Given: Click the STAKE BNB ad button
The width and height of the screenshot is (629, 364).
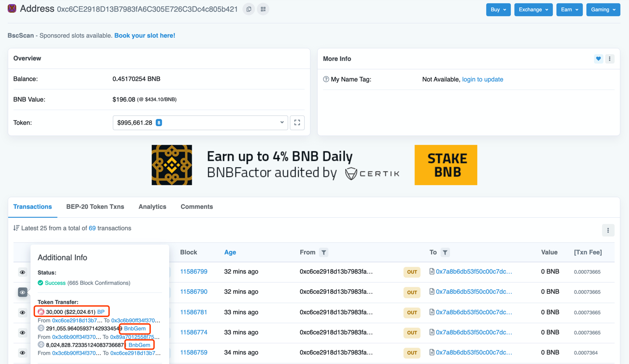Looking at the screenshot, I should tap(446, 165).
